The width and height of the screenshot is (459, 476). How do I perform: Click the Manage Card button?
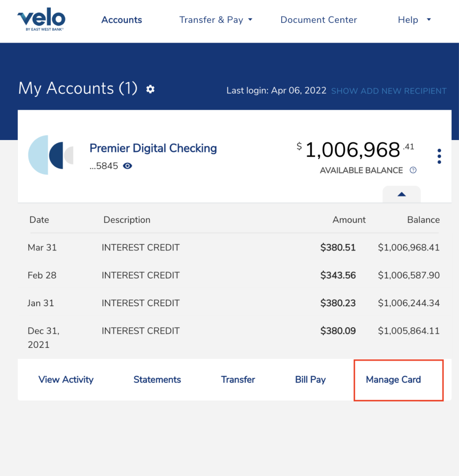tap(393, 379)
